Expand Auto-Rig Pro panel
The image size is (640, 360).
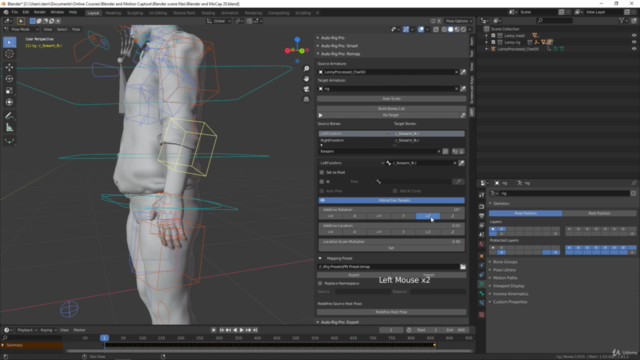point(332,38)
